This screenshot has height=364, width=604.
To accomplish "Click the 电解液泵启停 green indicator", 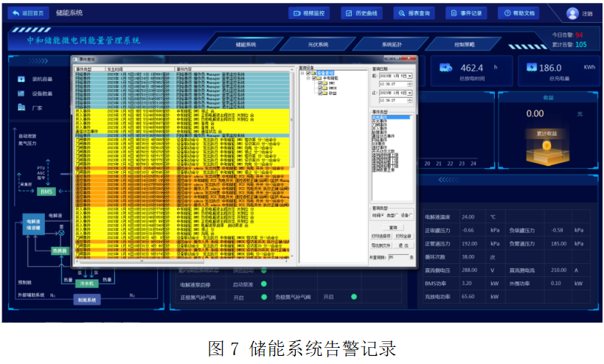I will 264,284.
